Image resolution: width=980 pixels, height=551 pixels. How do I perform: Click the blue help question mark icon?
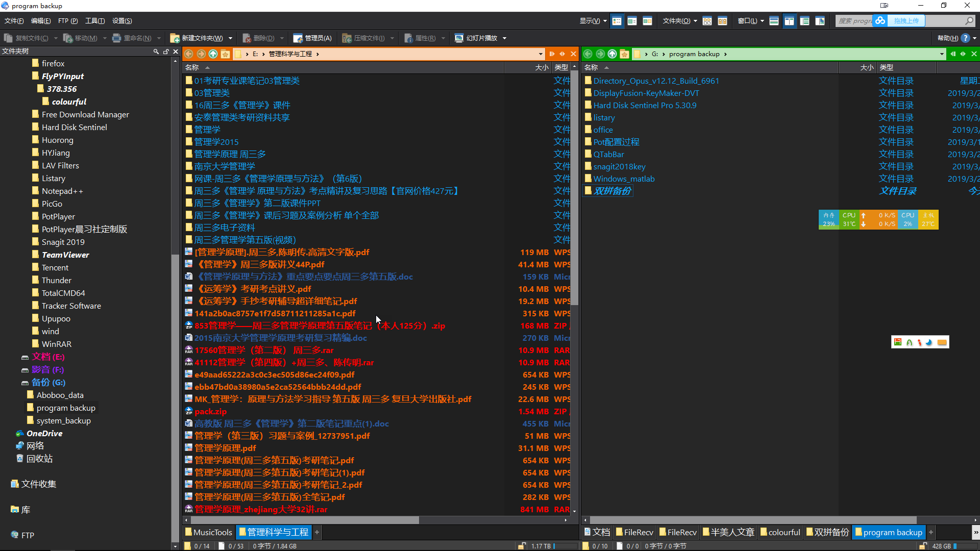[x=965, y=38]
